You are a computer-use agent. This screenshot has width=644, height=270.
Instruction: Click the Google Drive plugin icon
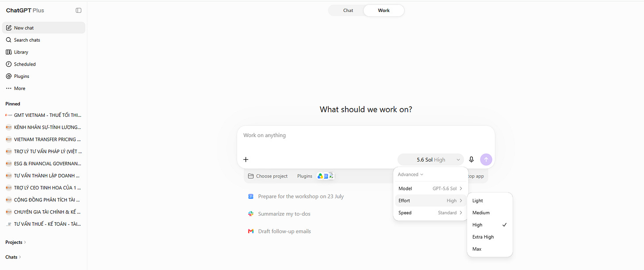(320, 176)
